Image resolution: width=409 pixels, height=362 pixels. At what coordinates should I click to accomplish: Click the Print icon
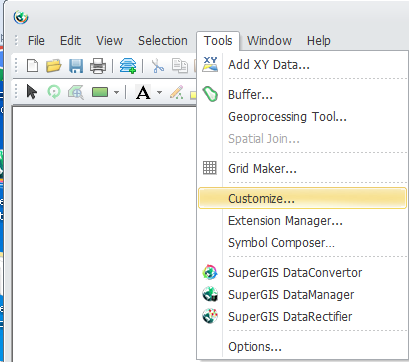coord(98,66)
